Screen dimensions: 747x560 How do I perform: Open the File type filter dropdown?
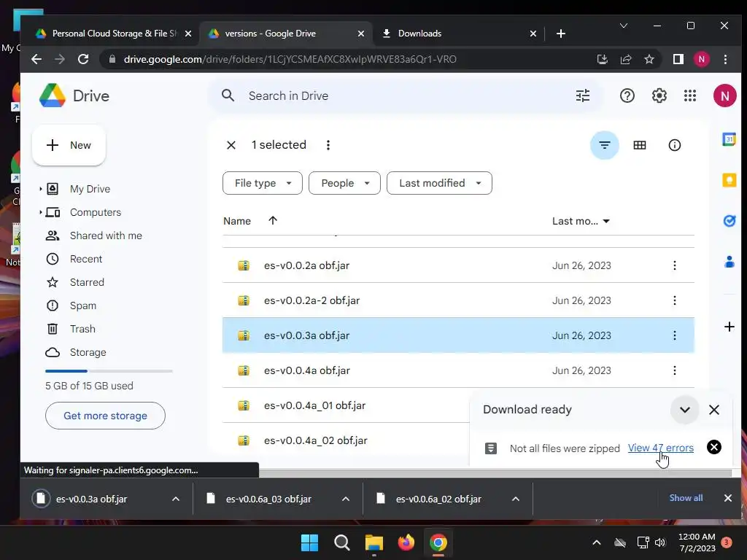(x=263, y=183)
